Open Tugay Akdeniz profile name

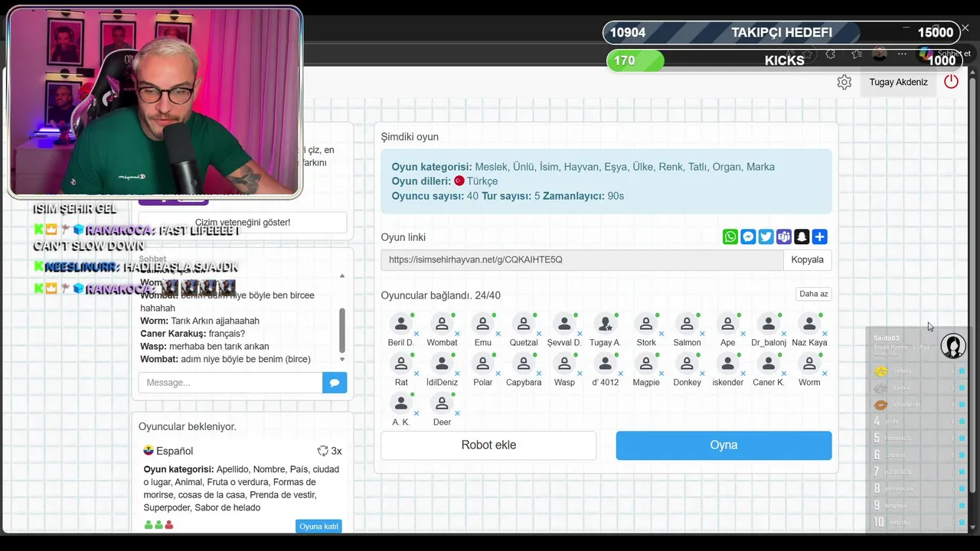[898, 82]
